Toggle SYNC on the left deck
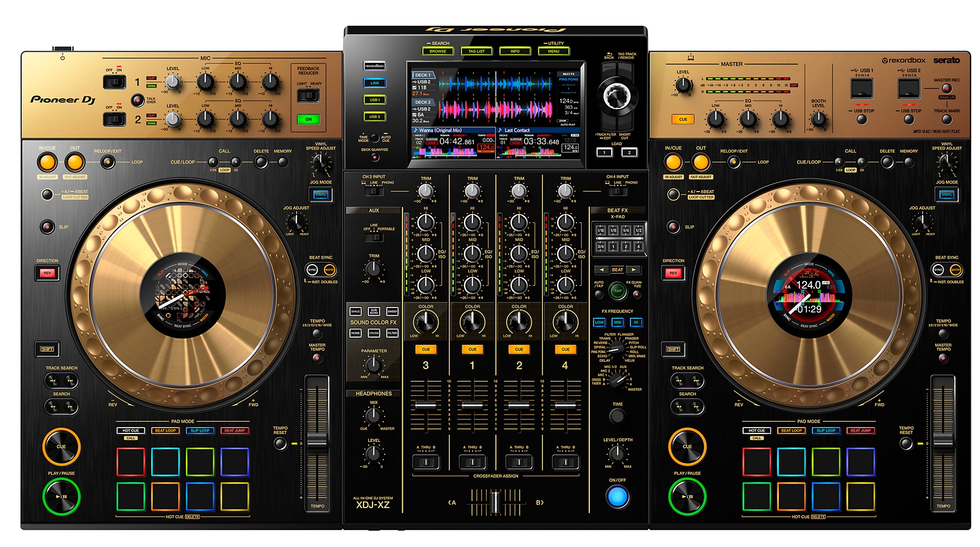980x547 pixels. [x=312, y=270]
